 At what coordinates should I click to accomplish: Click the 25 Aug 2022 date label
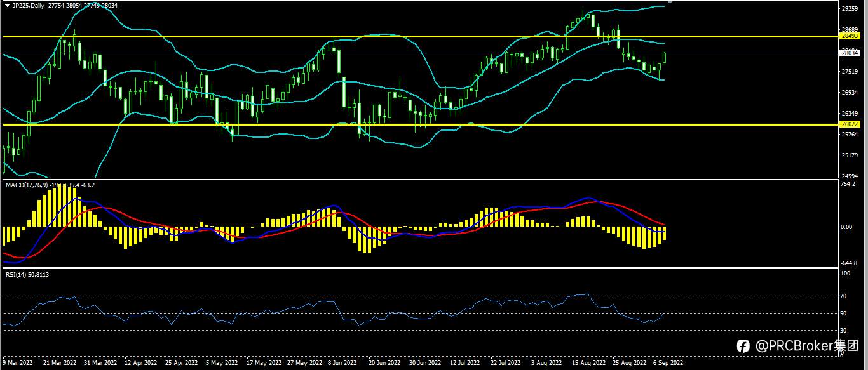pyautogui.click(x=628, y=364)
